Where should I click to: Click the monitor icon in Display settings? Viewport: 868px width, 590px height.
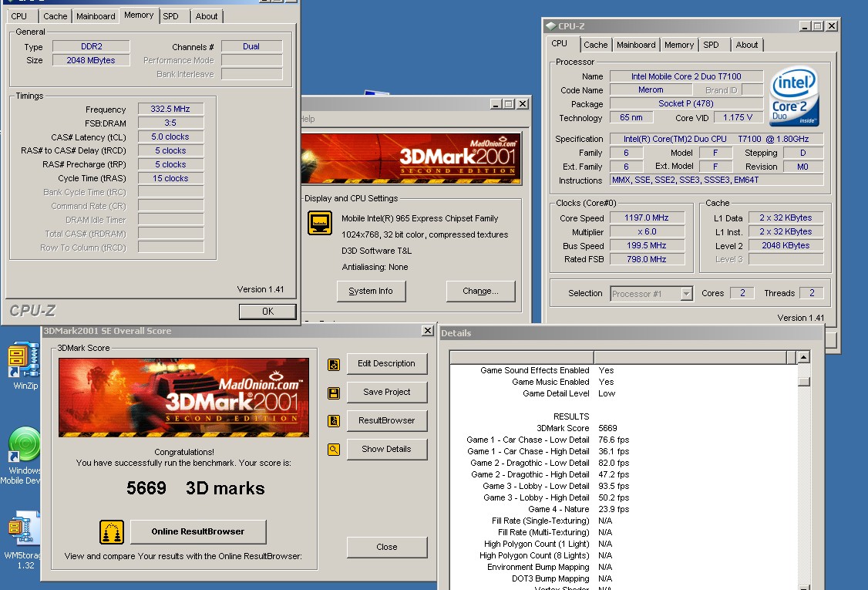click(x=320, y=223)
